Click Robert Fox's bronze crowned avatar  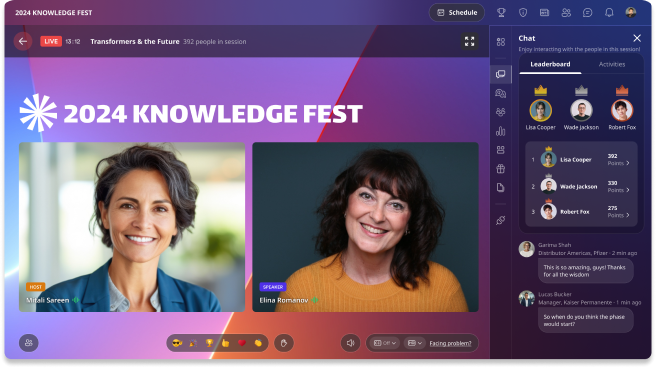coord(622,110)
